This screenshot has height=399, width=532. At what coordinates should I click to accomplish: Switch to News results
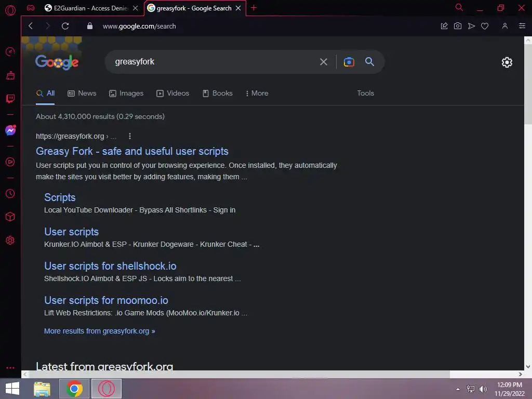coord(82,94)
